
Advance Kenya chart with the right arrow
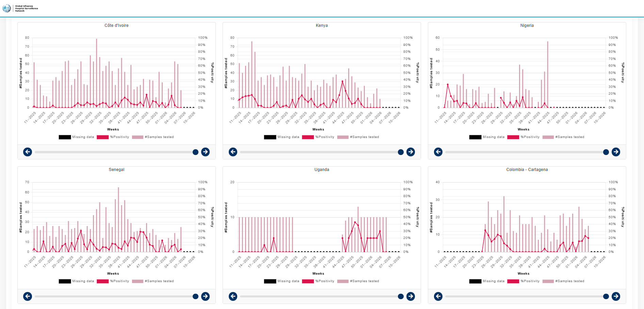click(x=410, y=152)
